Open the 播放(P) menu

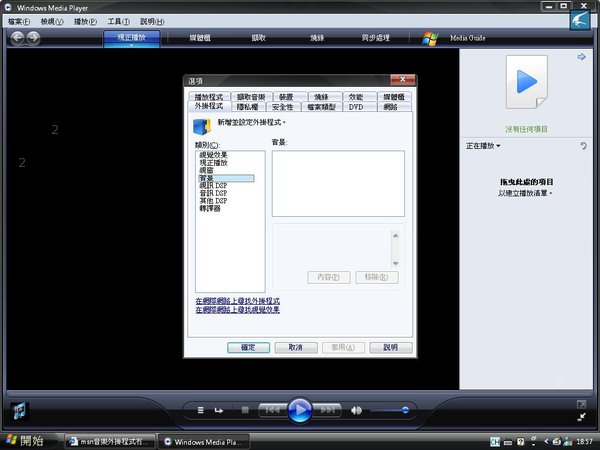point(85,21)
